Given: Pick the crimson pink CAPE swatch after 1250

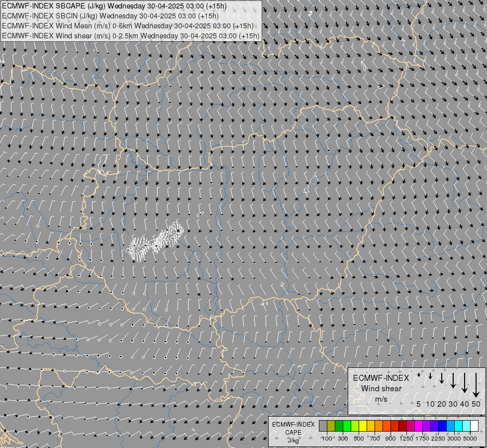Looking at the screenshot, I should [x=410, y=426].
